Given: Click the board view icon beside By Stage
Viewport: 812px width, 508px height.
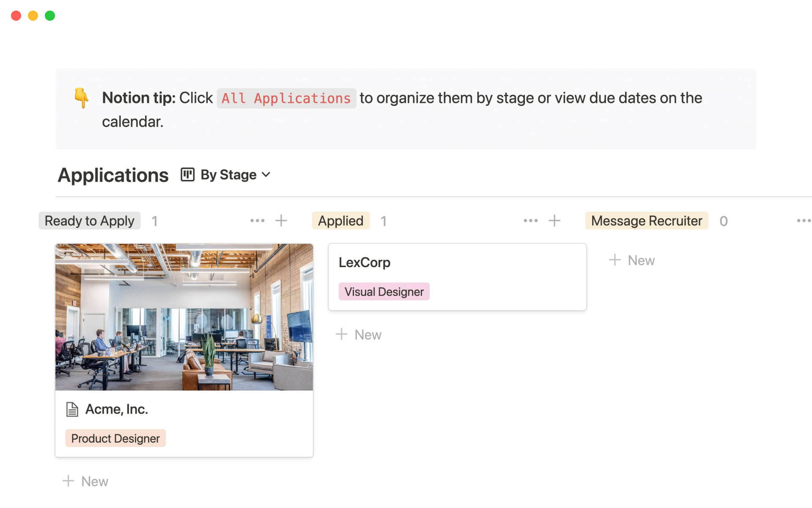Looking at the screenshot, I should 187,174.
